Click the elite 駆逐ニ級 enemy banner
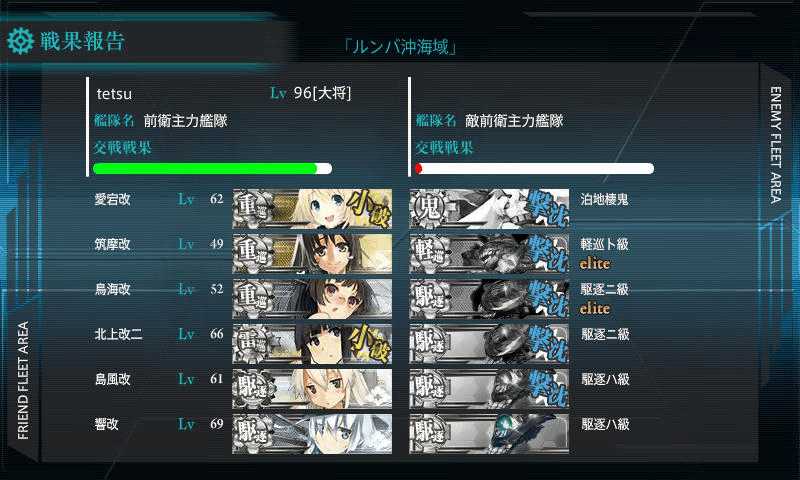The height and width of the screenshot is (480, 800). click(489, 298)
